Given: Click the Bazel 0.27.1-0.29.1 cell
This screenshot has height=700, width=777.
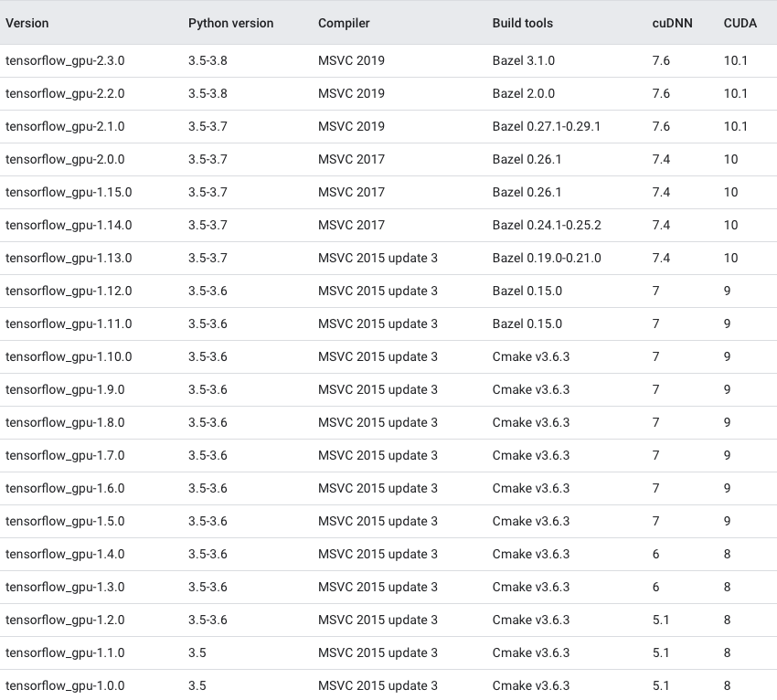Looking at the screenshot, I should pyautogui.click(x=546, y=126).
